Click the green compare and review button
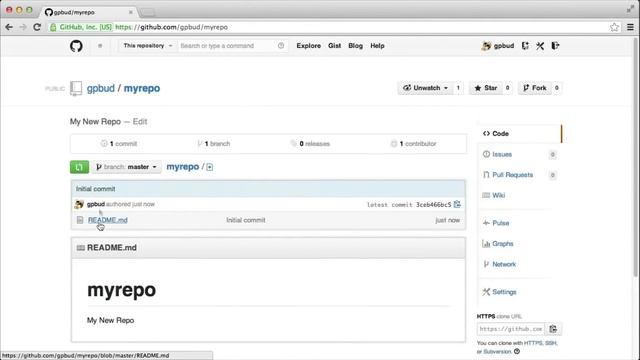 79,167
